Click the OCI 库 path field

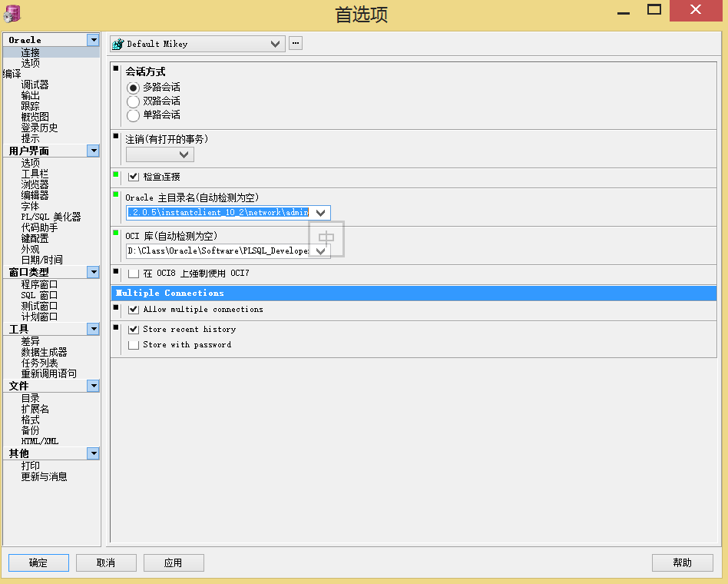point(219,251)
